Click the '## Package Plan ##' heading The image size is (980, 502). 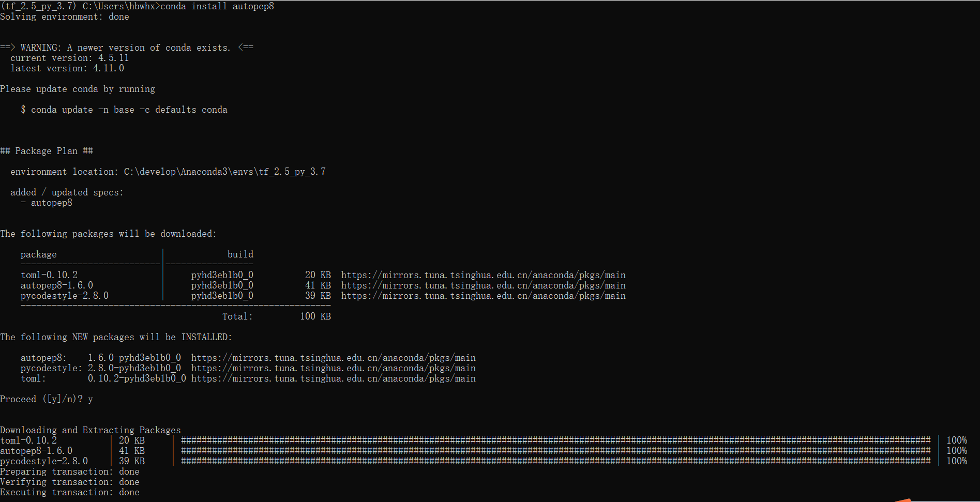coord(47,151)
